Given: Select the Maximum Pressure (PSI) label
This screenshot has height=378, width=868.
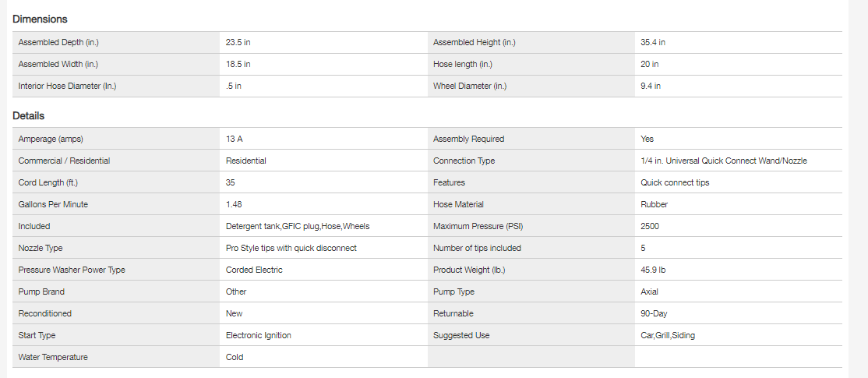Looking at the screenshot, I should 478,226.
